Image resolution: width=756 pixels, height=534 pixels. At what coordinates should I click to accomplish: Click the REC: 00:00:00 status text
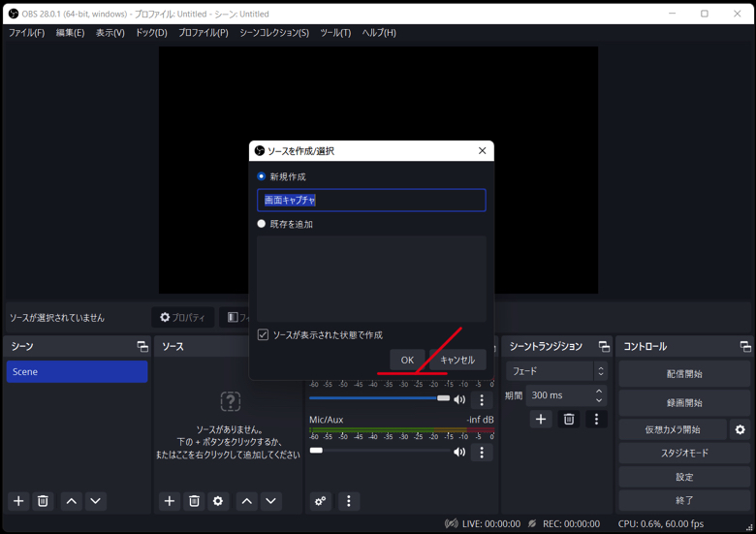(x=571, y=524)
